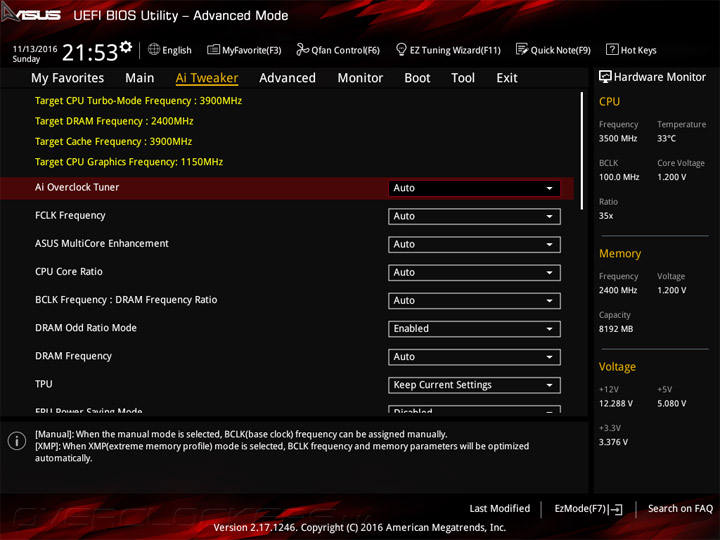Viewport: 720px width, 540px height.
Task: Select the Ai Overclock Tuner row label
Action: coord(77,187)
